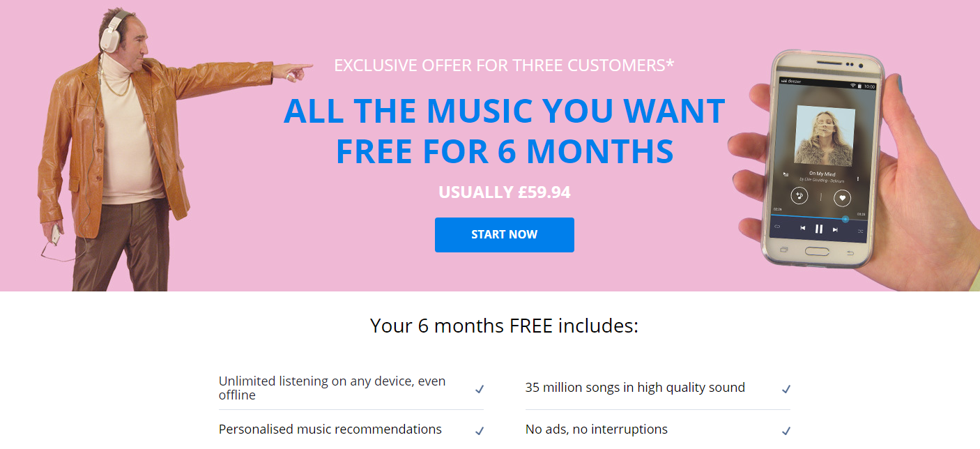Tap the phone's recent apps key
The width and height of the screenshot is (980, 449).
pyautogui.click(x=784, y=248)
